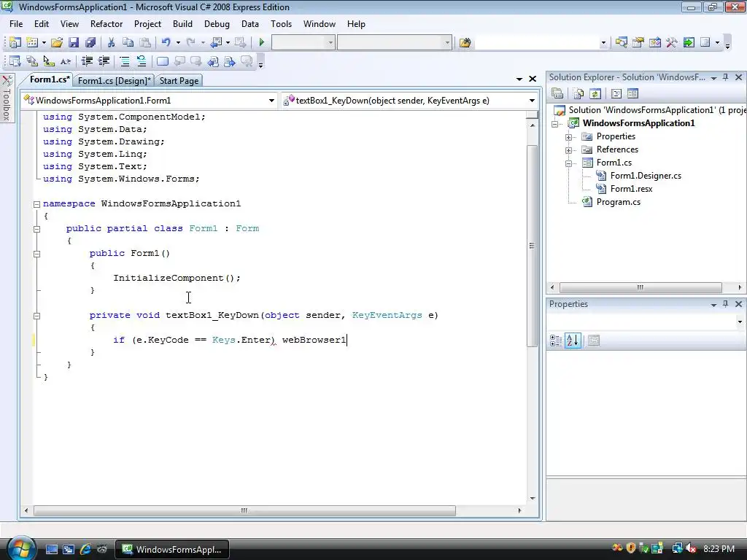Switch Properties to Categorized view

pyautogui.click(x=555, y=341)
